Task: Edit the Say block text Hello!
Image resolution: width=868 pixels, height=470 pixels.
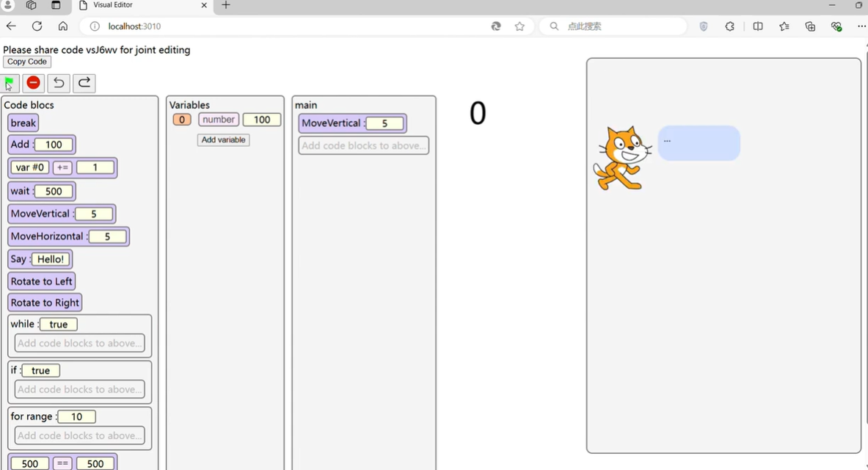Action: coord(51,259)
